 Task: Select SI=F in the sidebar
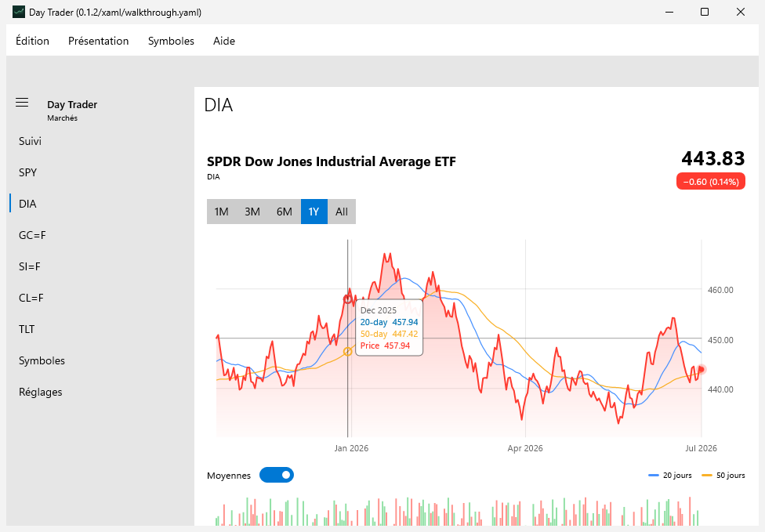[100, 266]
